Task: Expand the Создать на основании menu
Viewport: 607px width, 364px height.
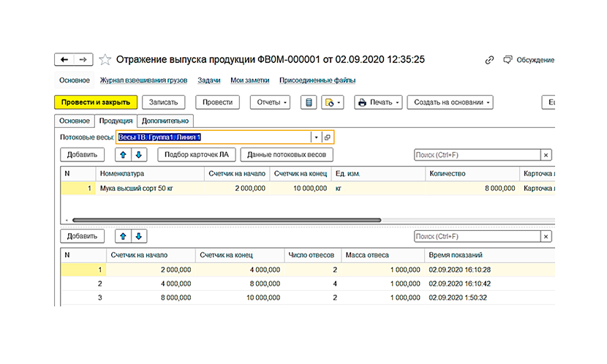Action: coord(450,103)
